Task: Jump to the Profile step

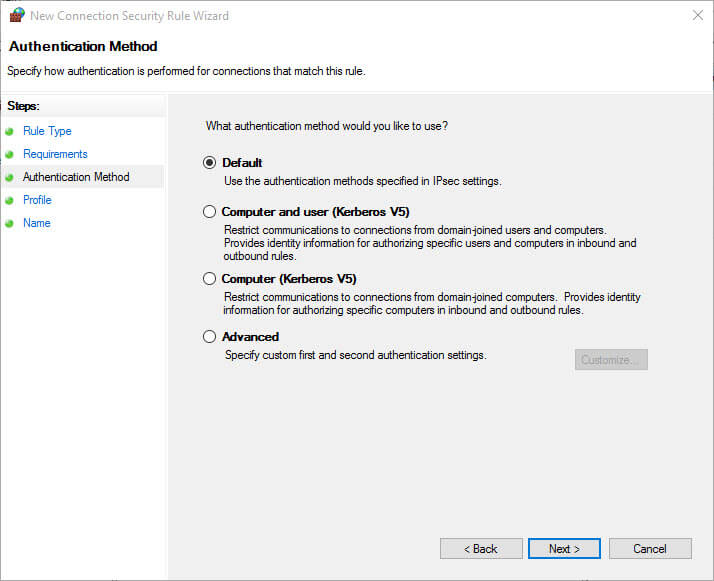Action: point(37,200)
